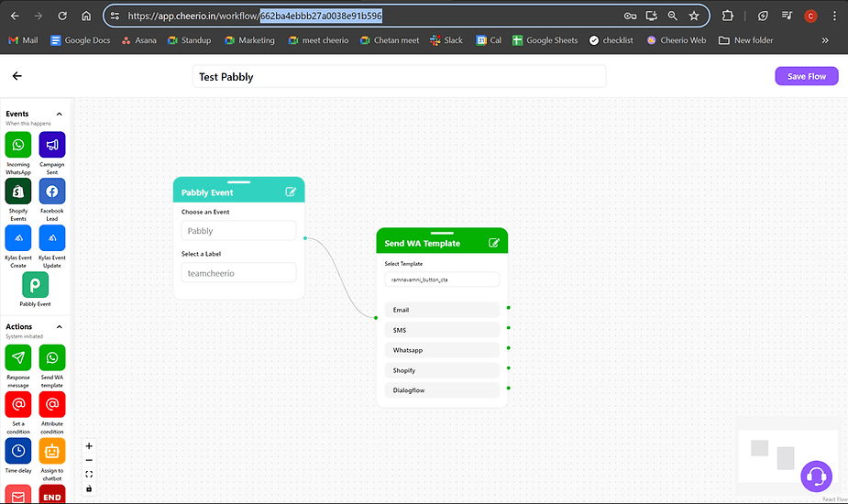Open the Mail bookmark
This screenshot has height=504, width=848.
pyautogui.click(x=23, y=40)
